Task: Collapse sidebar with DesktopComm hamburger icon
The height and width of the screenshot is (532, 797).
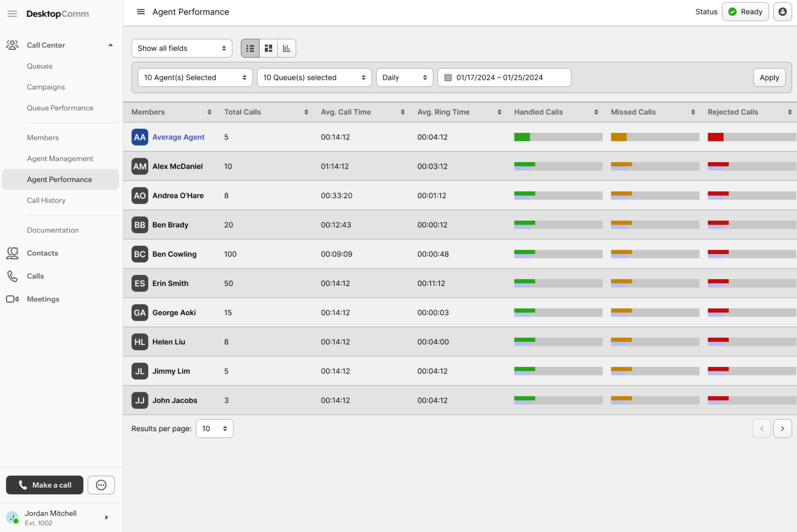Action: tap(12, 14)
